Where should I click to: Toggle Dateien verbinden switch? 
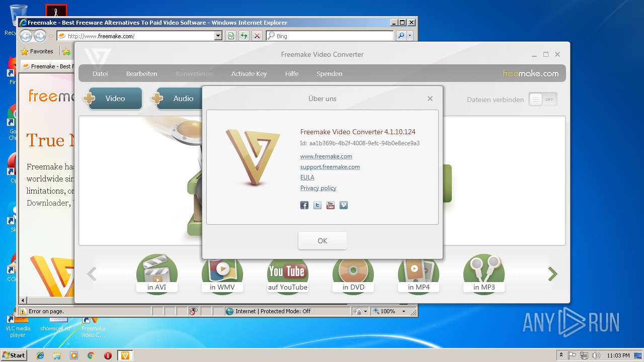(543, 100)
